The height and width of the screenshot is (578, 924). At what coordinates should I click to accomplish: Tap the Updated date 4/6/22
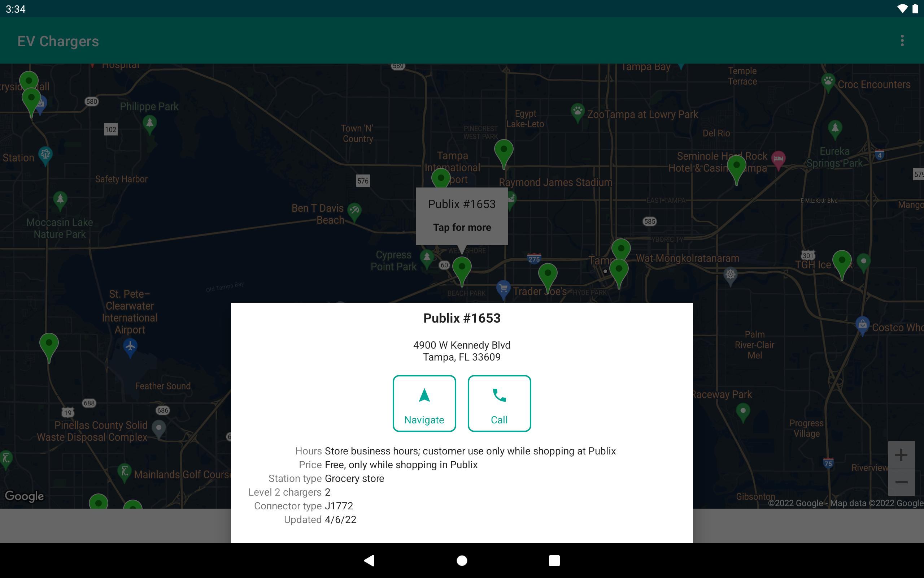pyautogui.click(x=340, y=519)
